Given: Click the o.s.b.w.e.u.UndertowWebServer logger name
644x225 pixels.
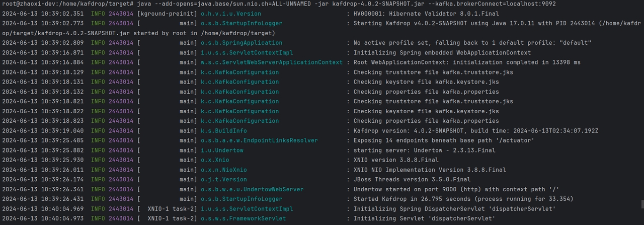Looking at the screenshot, I should [252, 189].
